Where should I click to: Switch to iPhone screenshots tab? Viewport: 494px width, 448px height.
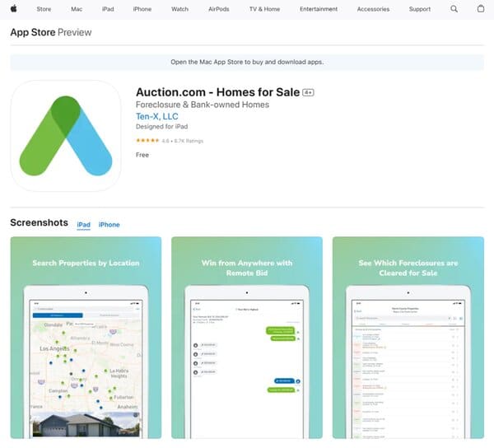click(x=109, y=225)
